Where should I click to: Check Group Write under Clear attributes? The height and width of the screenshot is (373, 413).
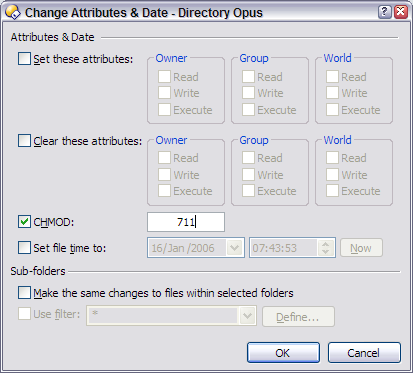248,174
